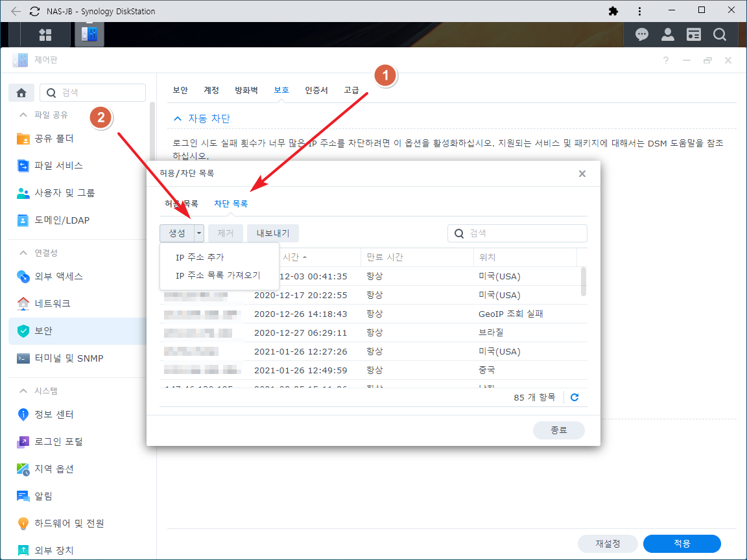
Task: Click the 생성 button
Action: point(177,233)
